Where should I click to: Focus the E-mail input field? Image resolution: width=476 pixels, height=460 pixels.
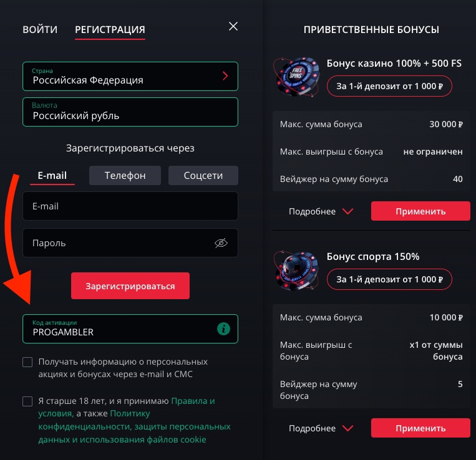pyautogui.click(x=130, y=206)
